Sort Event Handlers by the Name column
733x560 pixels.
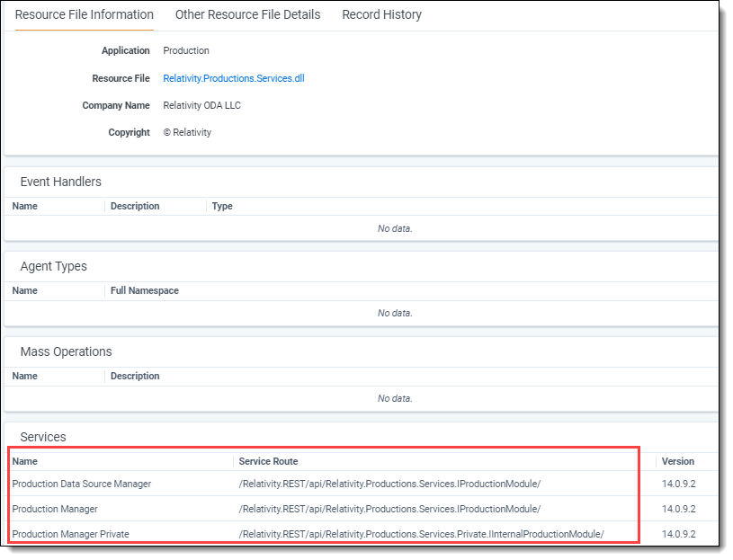25,206
